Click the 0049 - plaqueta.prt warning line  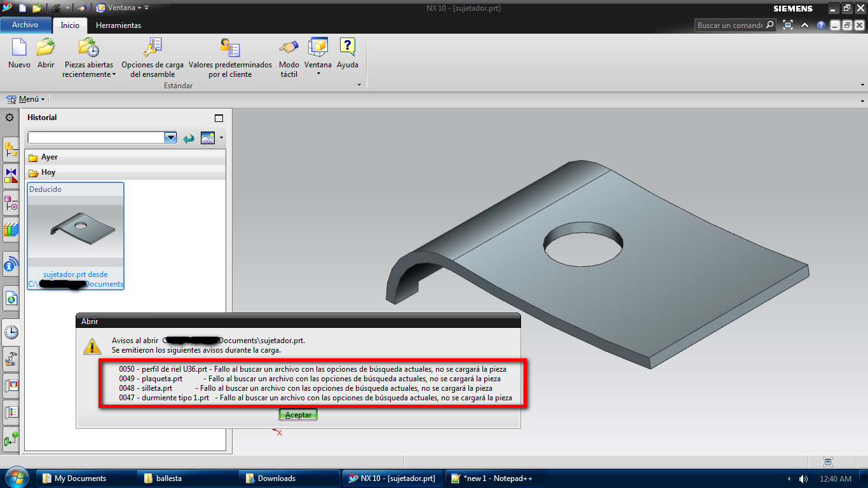click(x=309, y=379)
